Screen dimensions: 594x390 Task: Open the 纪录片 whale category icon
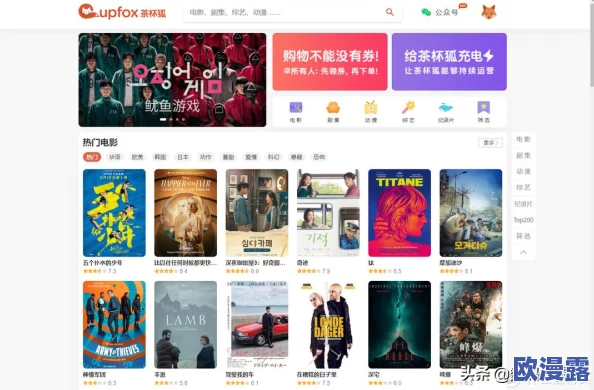tap(446, 112)
